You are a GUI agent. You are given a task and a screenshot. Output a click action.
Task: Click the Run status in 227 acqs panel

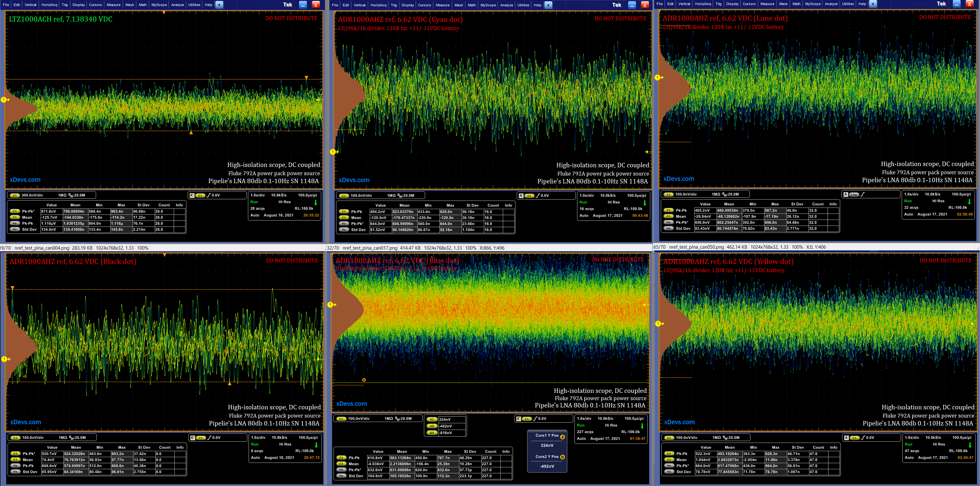tap(581, 425)
